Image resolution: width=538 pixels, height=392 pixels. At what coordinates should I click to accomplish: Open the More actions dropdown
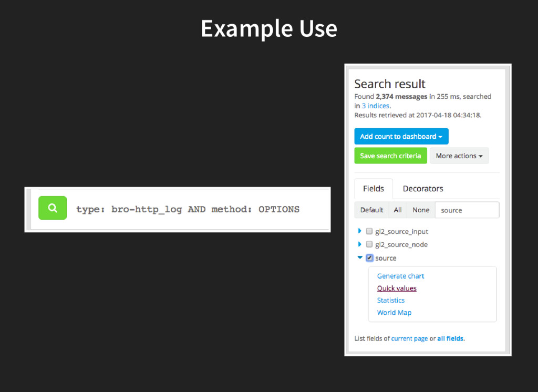tap(459, 156)
